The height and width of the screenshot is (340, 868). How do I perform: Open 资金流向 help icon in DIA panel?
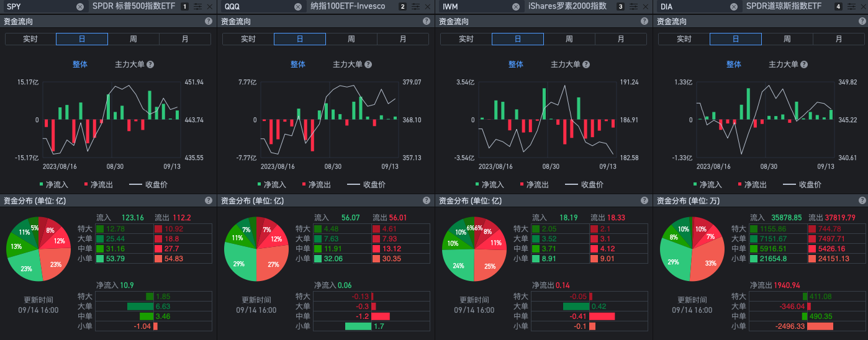coord(862,21)
